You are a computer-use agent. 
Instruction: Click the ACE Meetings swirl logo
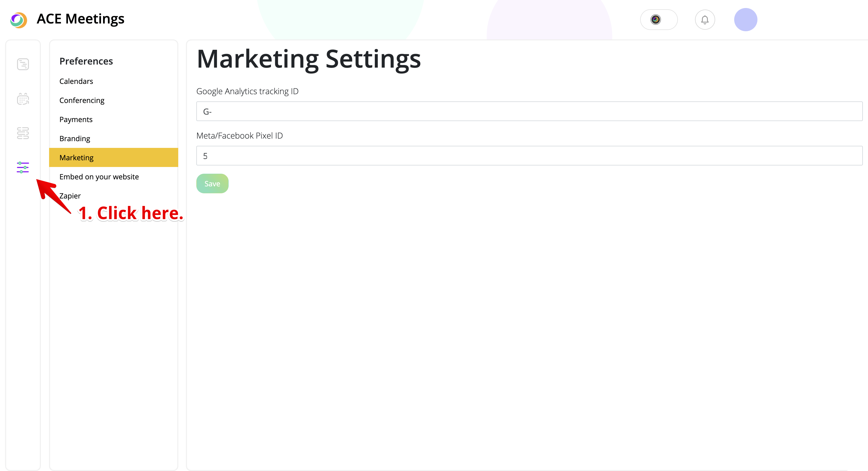(19, 20)
